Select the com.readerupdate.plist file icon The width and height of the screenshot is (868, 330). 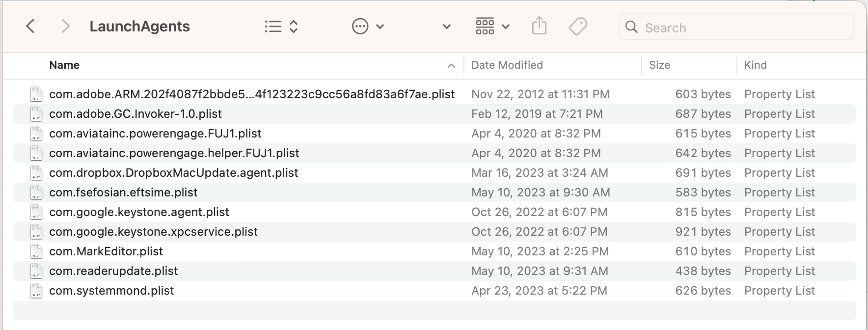(36, 271)
